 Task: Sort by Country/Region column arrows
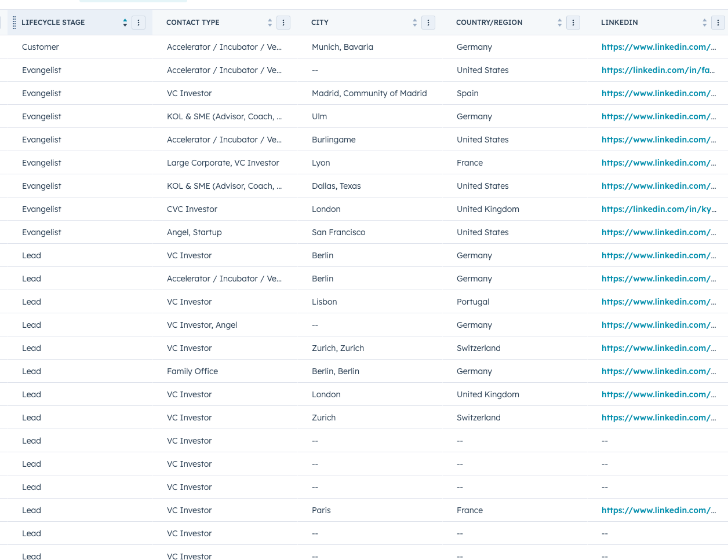tap(559, 23)
